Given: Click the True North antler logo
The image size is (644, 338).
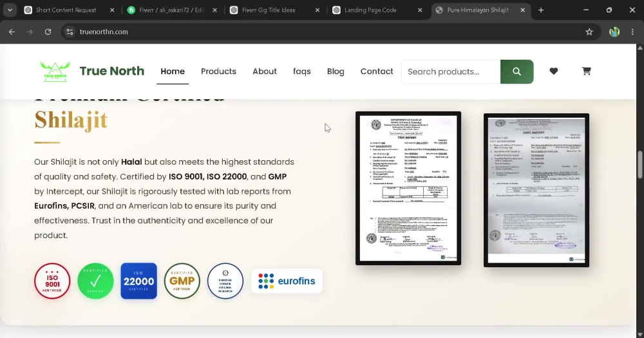Looking at the screenshot, I should (55, 71).
